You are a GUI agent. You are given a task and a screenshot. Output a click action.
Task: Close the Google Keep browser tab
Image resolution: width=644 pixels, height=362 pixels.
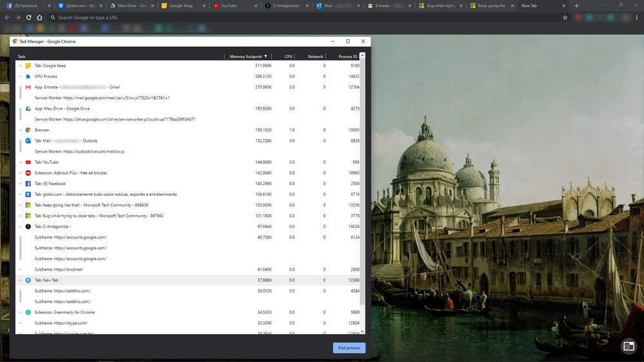pyautogui.click(x=204, y=6)
